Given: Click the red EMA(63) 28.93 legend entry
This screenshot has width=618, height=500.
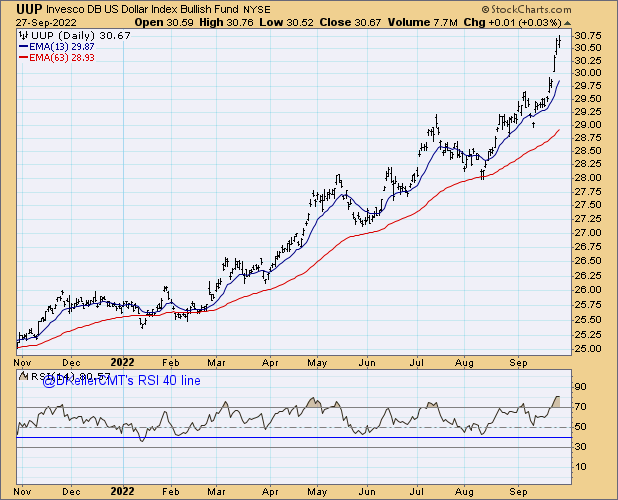Looking at the screenshot, I should 57,58.
